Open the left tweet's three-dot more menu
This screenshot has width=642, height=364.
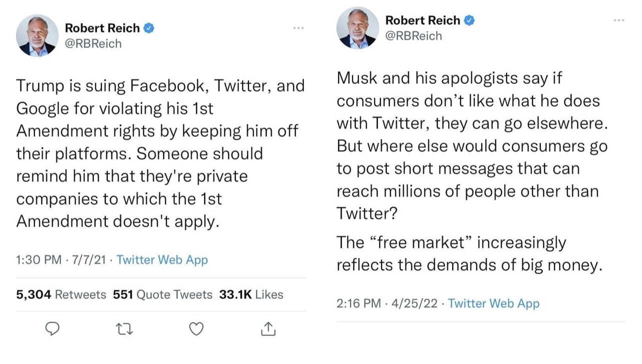(298, 28)
